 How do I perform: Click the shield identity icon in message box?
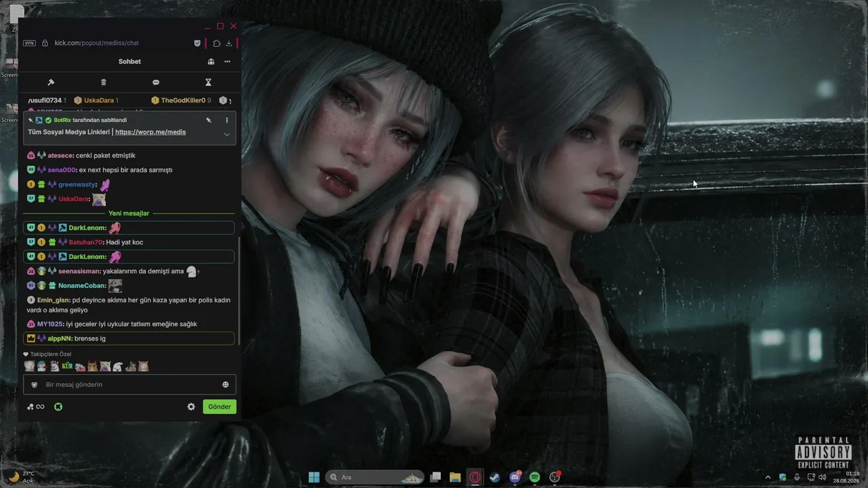pyautogui.click(x=35, y=384)
